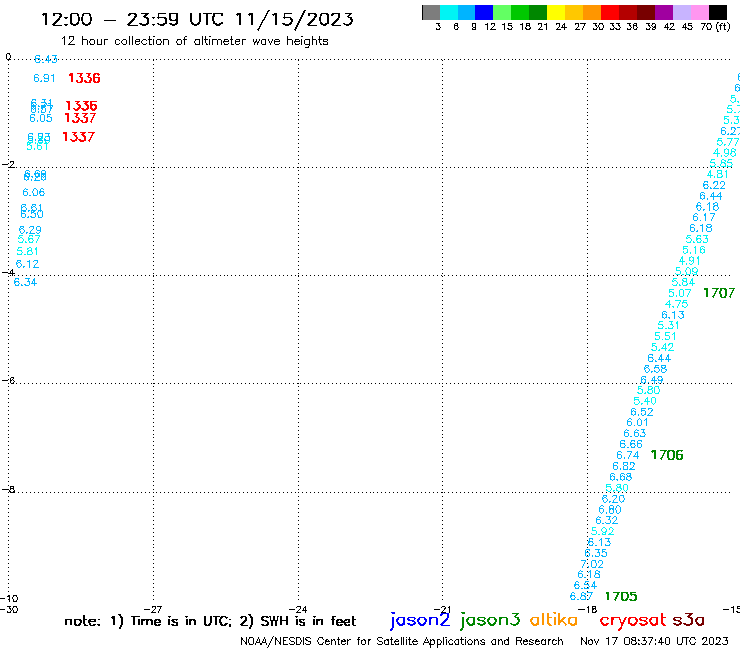
Task: Click the longitude axis label -24
Action: (x=298, y=609)
